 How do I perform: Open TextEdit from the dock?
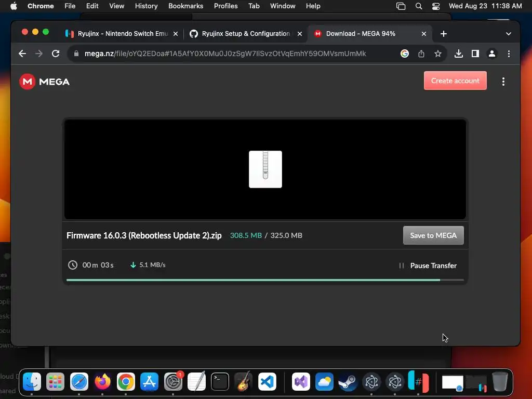pyautogui.click(x=196, y=382)
